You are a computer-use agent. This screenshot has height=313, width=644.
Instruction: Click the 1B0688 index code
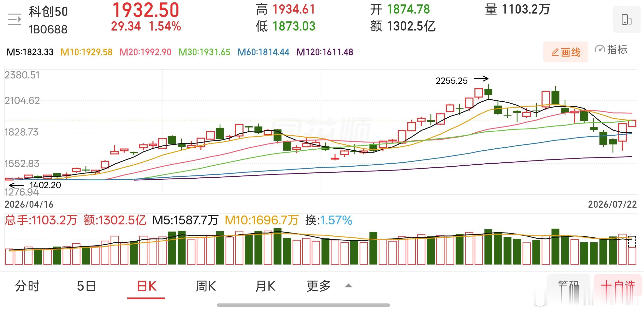coord(48,30)
